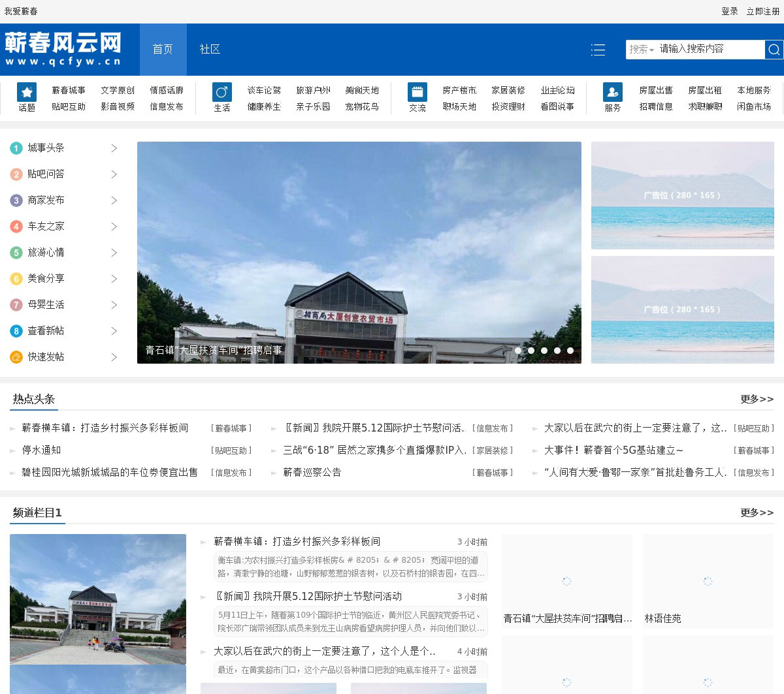Image resolution: width=784 pixels, height=694 pixels.
Task: Select the middle carousel dot indicator
Action: [x=544, y=351]
